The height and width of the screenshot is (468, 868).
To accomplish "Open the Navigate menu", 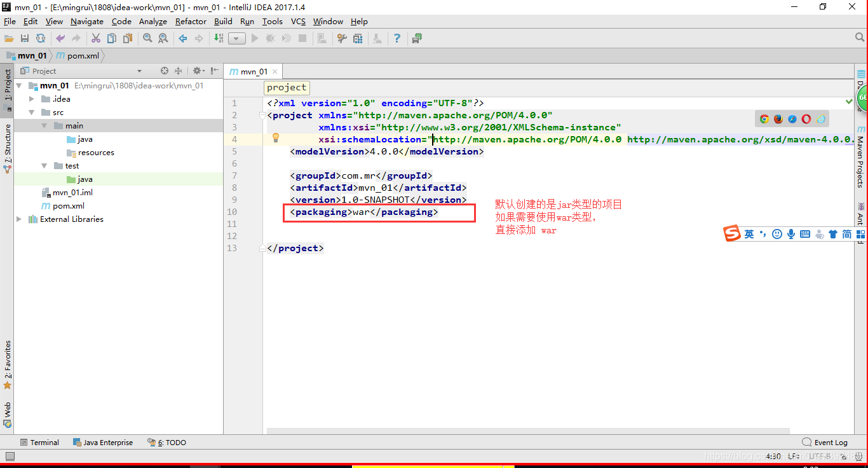I will point(86,21).
